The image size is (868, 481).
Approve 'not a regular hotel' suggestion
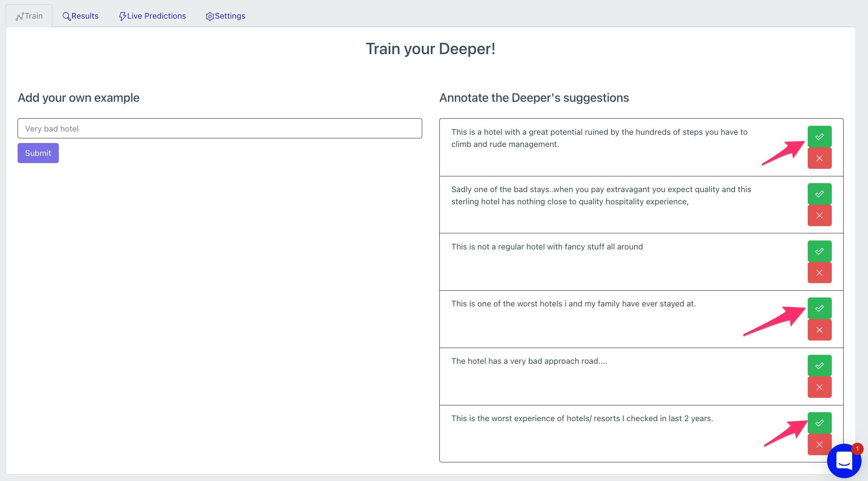[819, 251]
